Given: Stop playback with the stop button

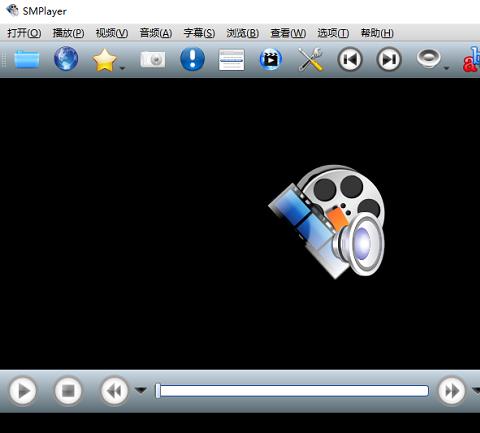Looking at the screenshot, I should [68, 391].
